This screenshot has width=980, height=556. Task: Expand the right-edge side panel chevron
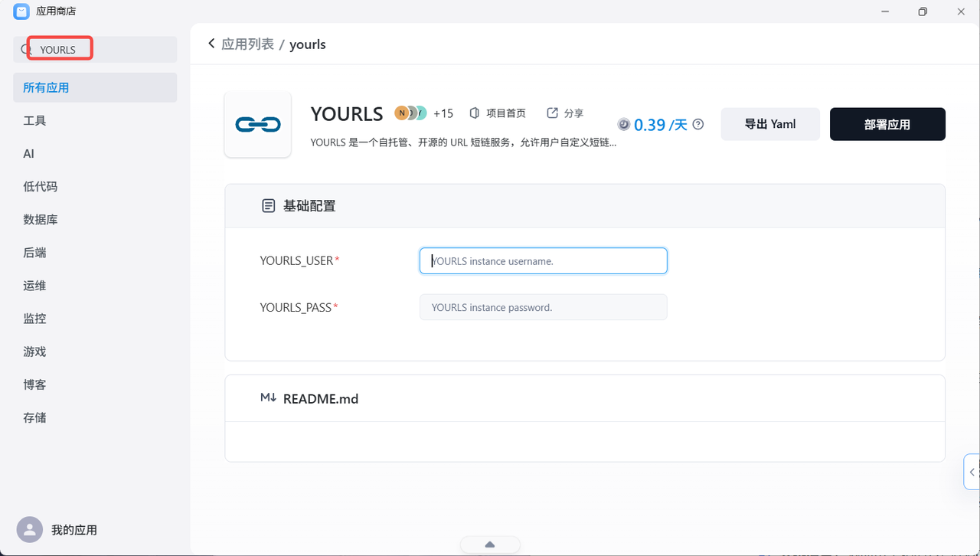tap(972, 472)
